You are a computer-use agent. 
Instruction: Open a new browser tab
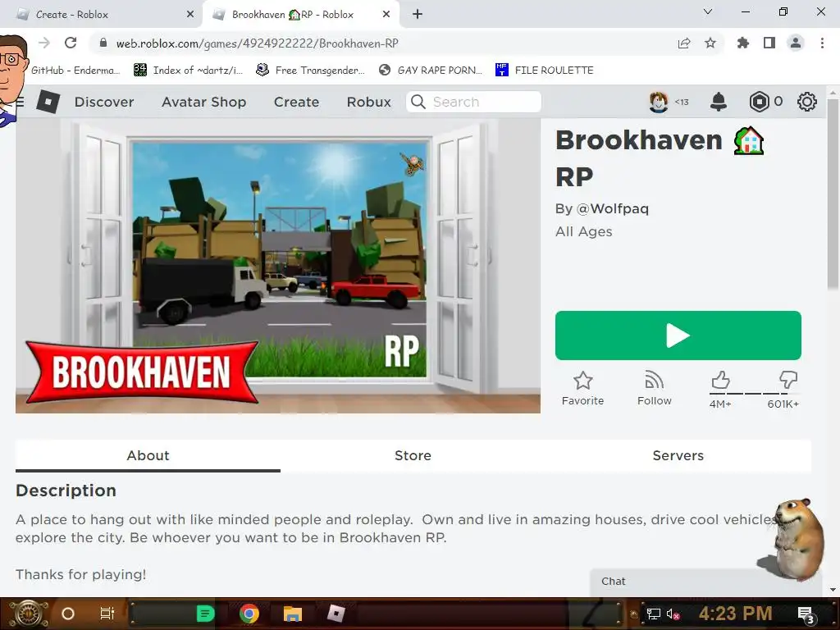[418, 15]
